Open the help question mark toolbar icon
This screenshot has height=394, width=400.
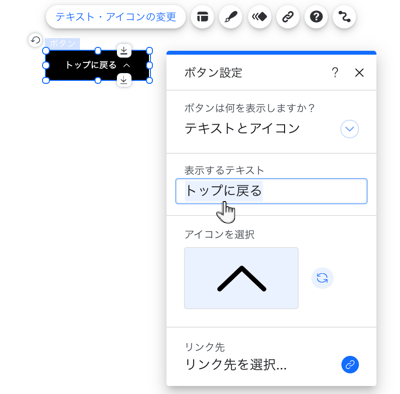coord(316,17)
